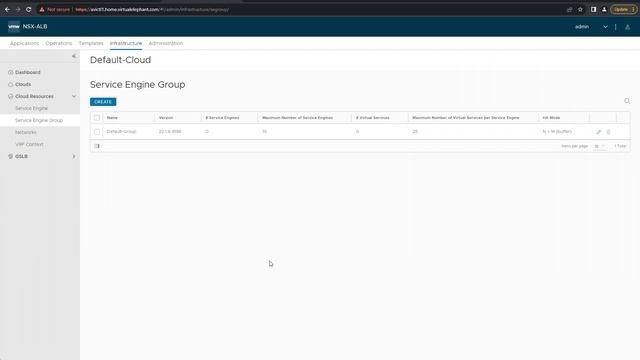Open VRF Context in the sidebar
The height and width of the screenshot is (360, 640).
click(x=29, y=144)
